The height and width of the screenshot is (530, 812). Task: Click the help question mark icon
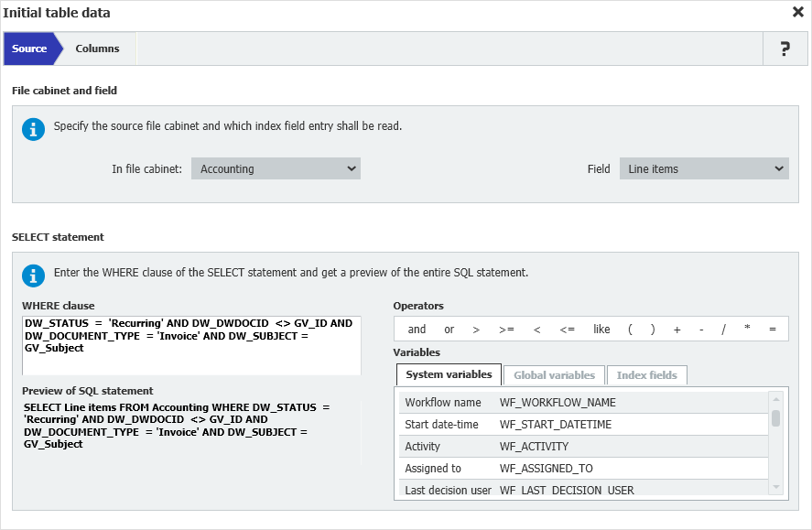tap(785, 49)
